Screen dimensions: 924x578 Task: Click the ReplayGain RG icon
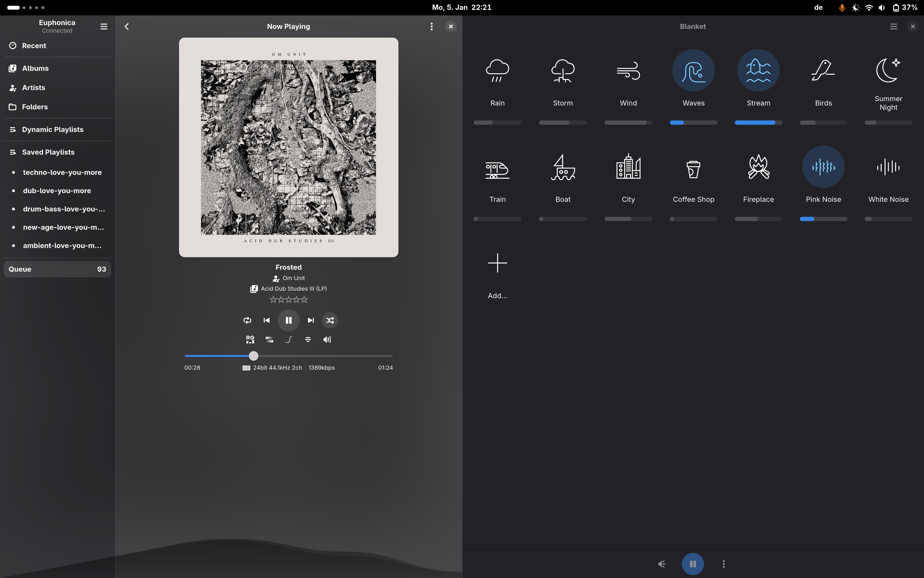tap(250, 339)
